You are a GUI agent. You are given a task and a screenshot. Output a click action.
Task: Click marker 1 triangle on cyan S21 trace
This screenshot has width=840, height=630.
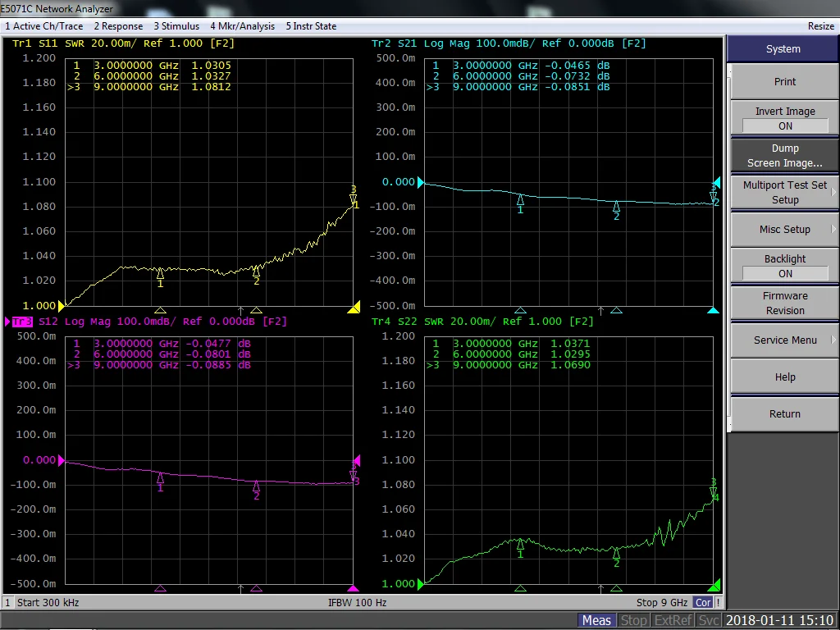(x=520, y=200)
